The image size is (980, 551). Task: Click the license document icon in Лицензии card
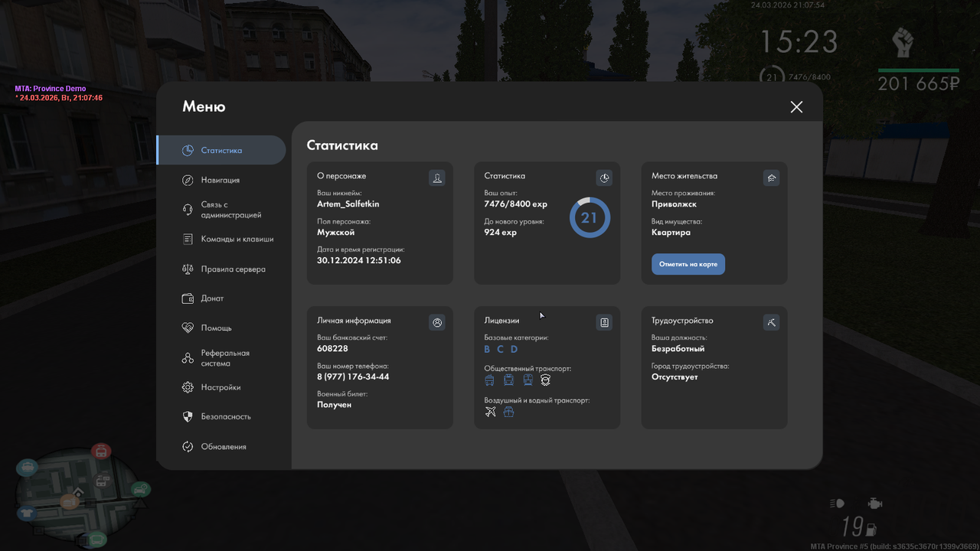604,323
